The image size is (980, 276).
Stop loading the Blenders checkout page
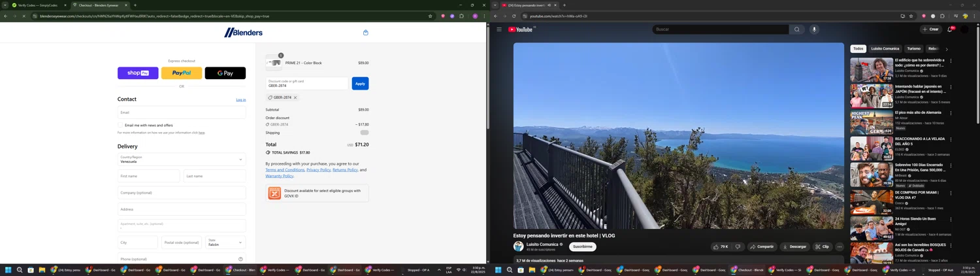tap(24, 16)
